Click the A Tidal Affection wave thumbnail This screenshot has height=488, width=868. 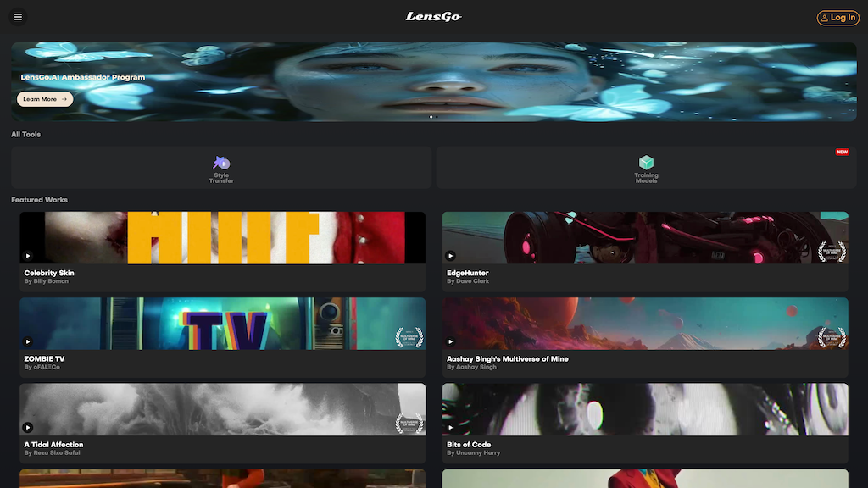tap(222, 408)
